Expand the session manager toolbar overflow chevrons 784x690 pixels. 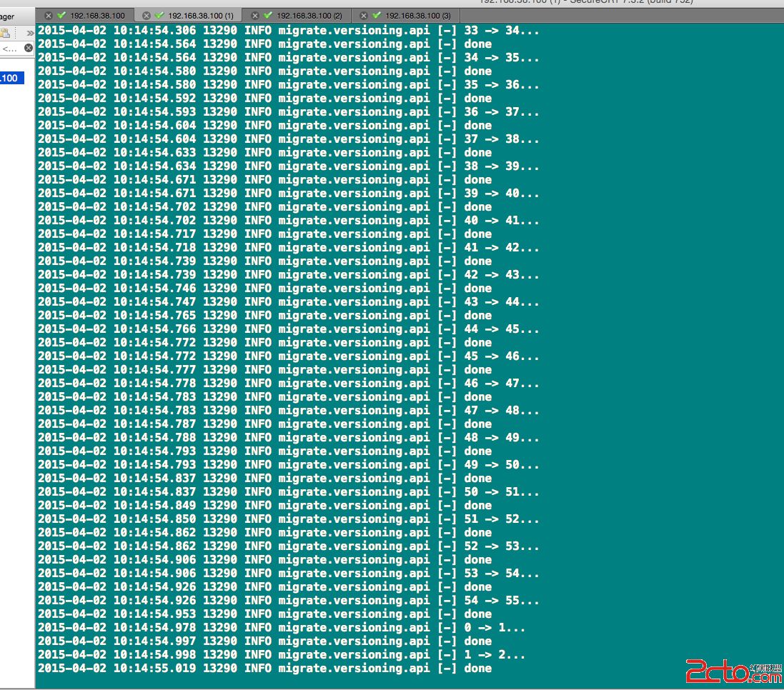pyautogui.click(x=30, y=34)
